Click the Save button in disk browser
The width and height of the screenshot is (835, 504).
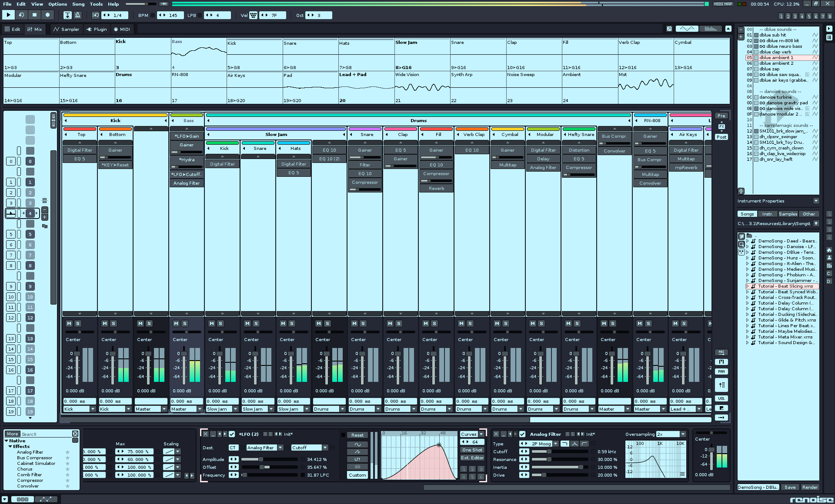pyautogui.click(x=790, y=487)
